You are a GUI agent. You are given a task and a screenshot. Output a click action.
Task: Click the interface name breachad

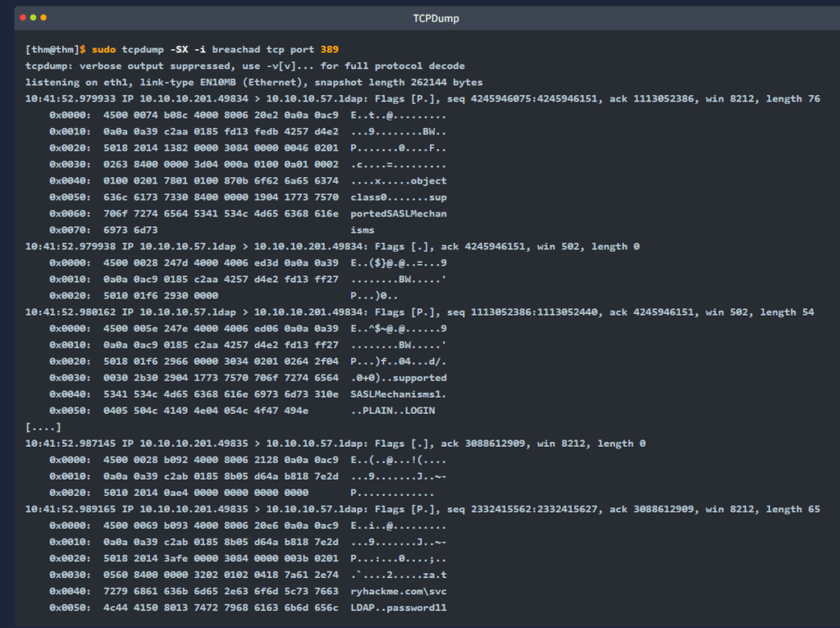coord(235,49)
